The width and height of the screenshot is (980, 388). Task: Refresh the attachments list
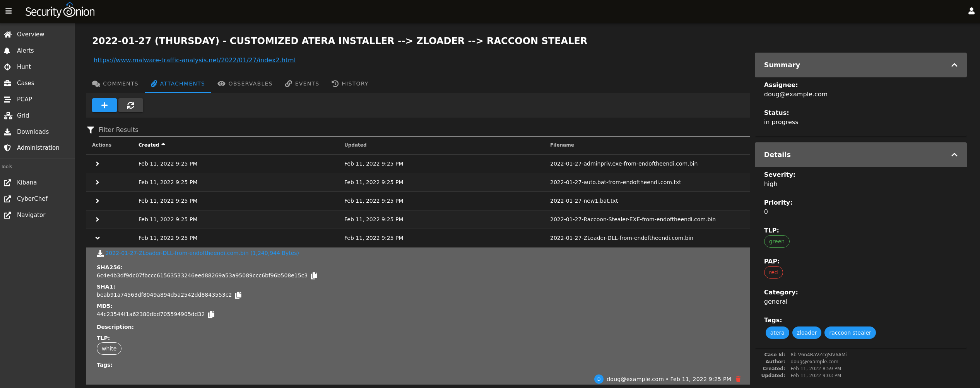click(x=131, y=105)
